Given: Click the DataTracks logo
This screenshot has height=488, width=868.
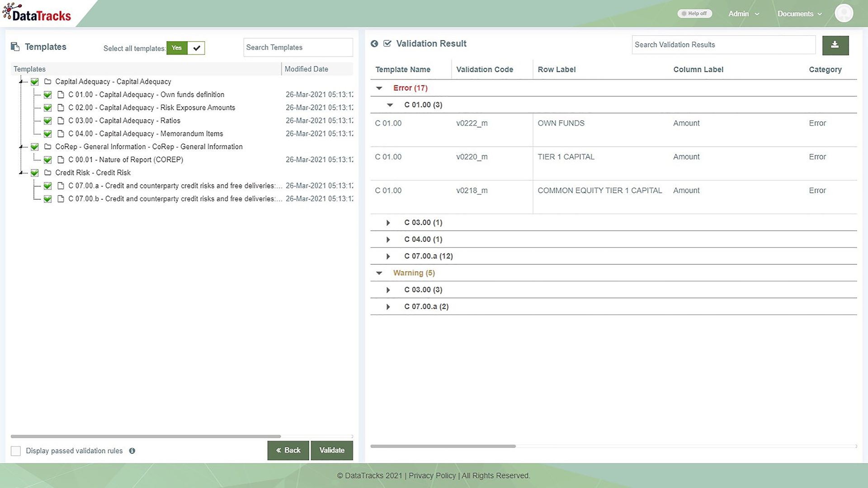Looking at the screenshot, I should 37,13.
